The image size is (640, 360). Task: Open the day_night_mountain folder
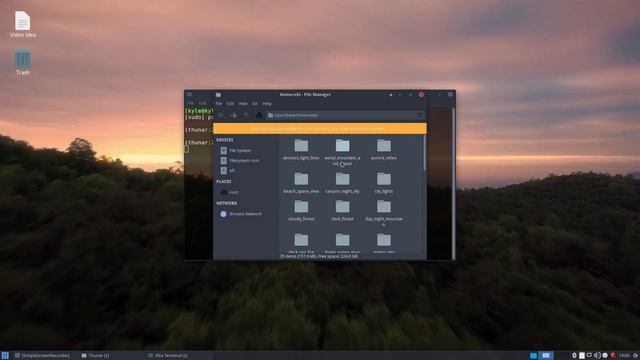tap(384, 213)
